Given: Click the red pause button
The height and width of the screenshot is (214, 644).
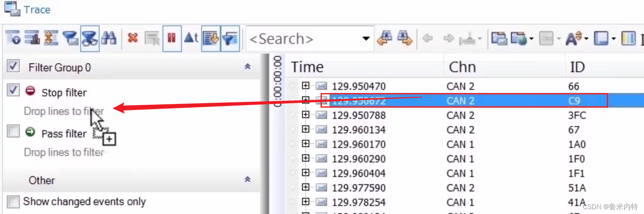Looking at the screenshot, I should click(x=172, y=38).
